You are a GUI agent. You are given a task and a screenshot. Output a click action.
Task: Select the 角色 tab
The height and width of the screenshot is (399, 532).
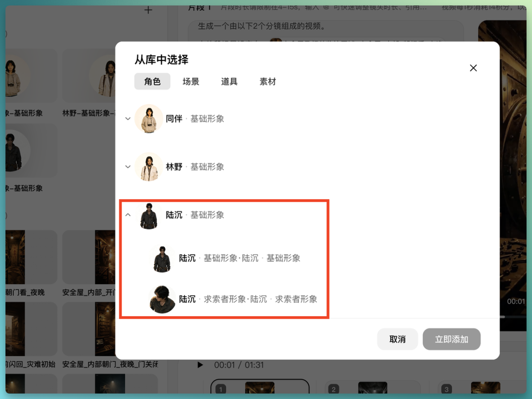pos(152,81)
